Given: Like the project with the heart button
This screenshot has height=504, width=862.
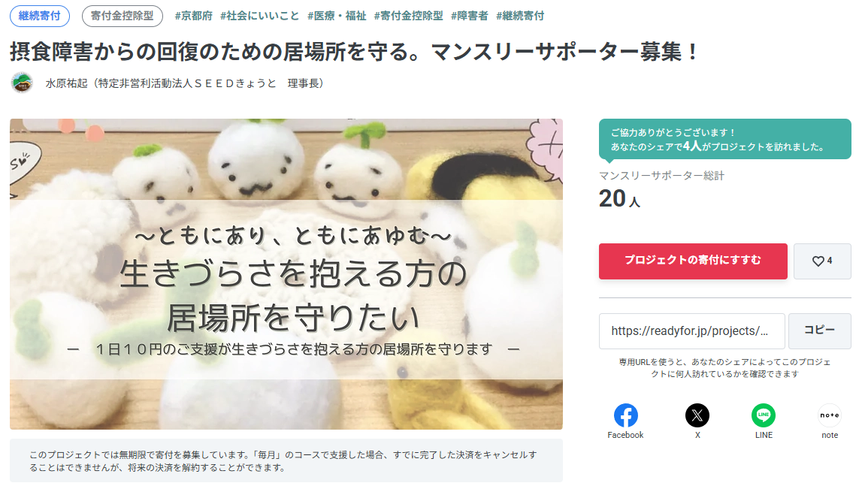Looking at the screenshot, I should [822, 261].
